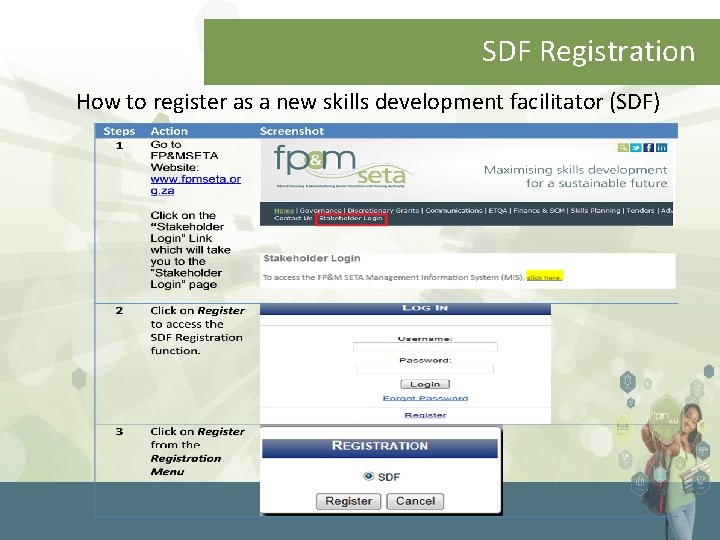Click the Register button in Registration dialog
This screenshot has width=720, height=540.
(x=349, y=501)
